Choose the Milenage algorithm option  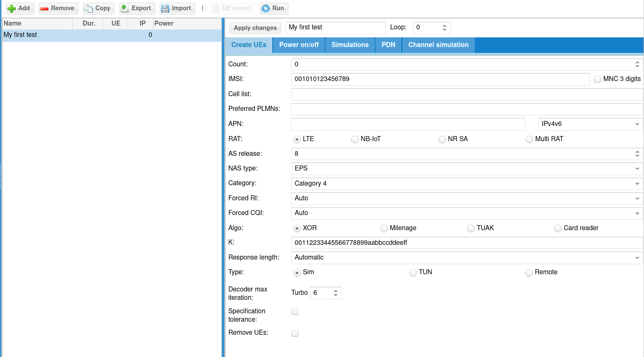pos(384,228)
